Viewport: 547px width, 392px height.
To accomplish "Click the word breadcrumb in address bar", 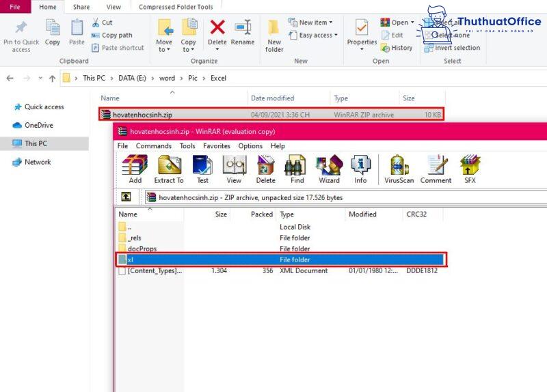I will tap(167, 78).
